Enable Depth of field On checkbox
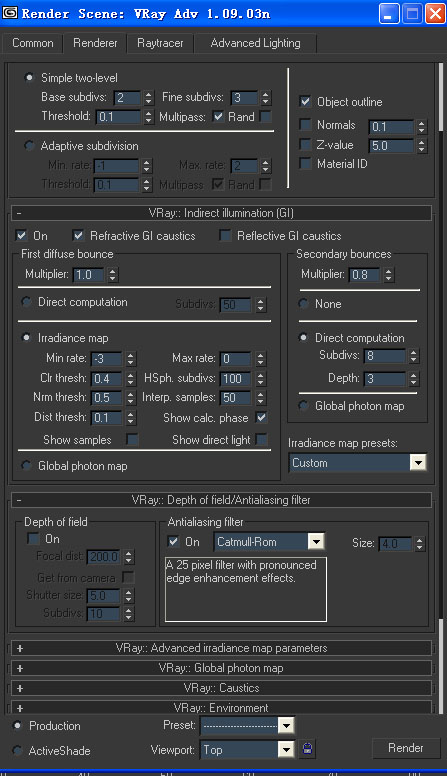The image size is (447, 776). coord(33,538)
